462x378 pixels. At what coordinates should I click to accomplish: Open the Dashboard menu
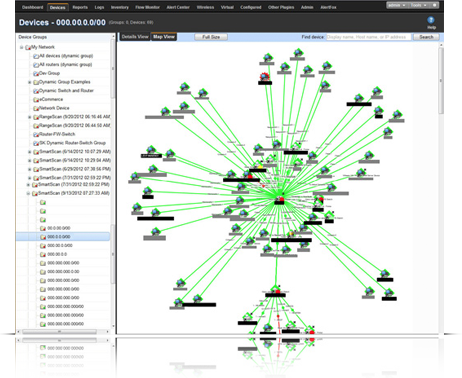pos(32,7)
